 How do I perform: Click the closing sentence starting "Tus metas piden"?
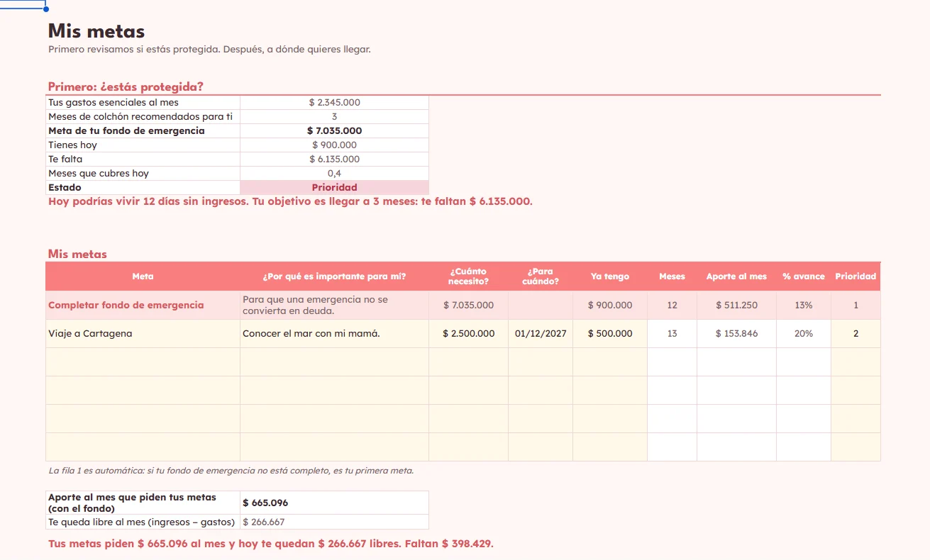(x=271, y=544)
